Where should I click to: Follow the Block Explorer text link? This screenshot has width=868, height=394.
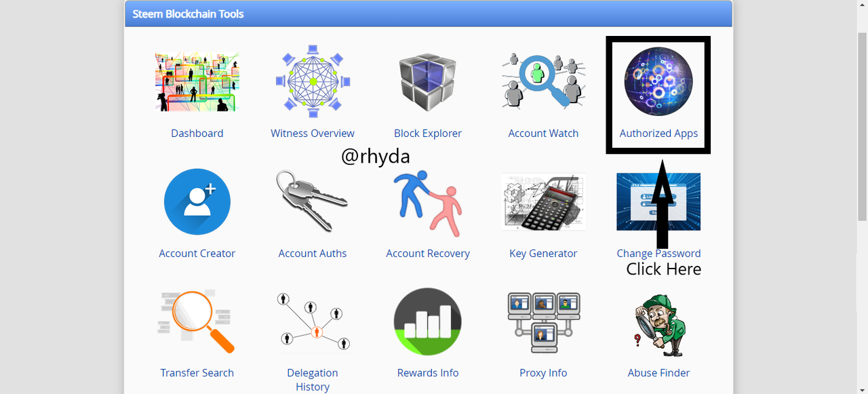pyautogui.click(x=428, y=133)
